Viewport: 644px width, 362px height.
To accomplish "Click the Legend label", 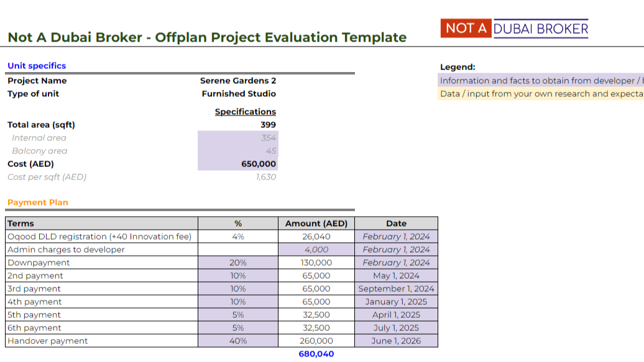I will coord(458,67).
